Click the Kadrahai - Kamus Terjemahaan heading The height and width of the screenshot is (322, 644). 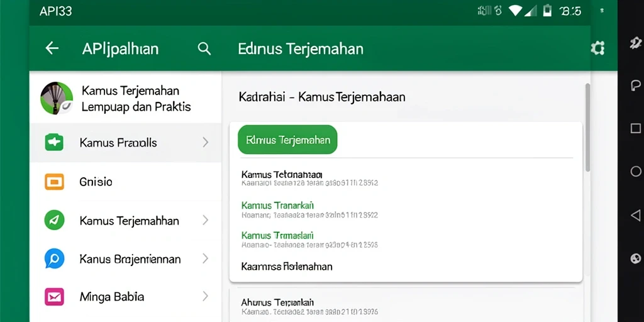(x=321, y=97)
